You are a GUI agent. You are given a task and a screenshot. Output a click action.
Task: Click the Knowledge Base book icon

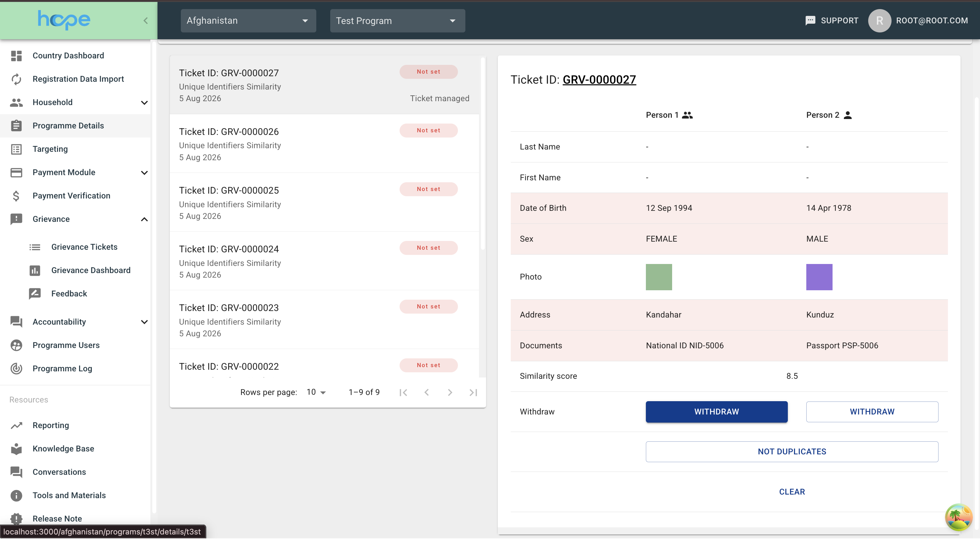[16, 449]
